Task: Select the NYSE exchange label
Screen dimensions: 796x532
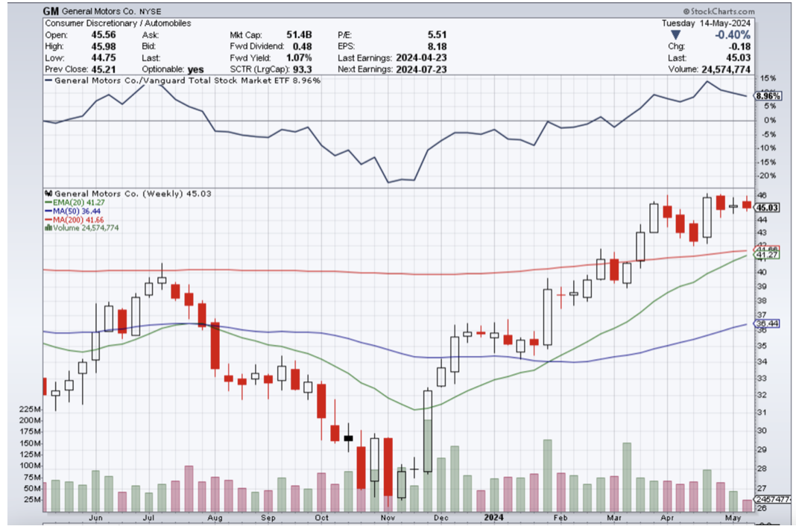Action: click(151, 11)
